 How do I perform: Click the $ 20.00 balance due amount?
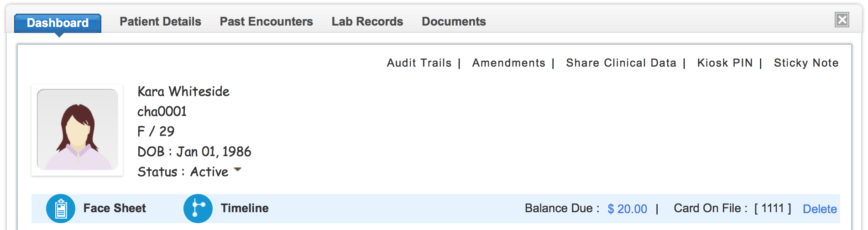click(x=627, y=209)
